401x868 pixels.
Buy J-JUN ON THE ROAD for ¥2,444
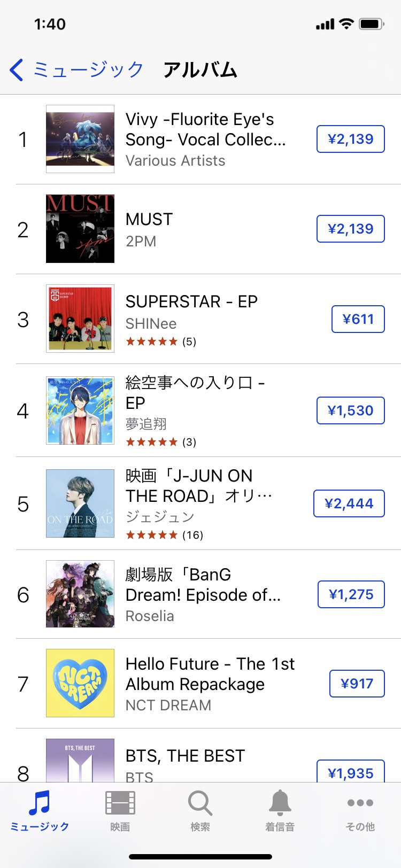point(349,503)
